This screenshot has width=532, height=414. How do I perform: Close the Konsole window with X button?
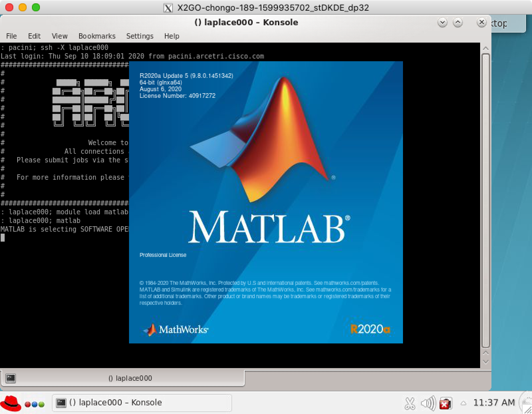point(481,22)
